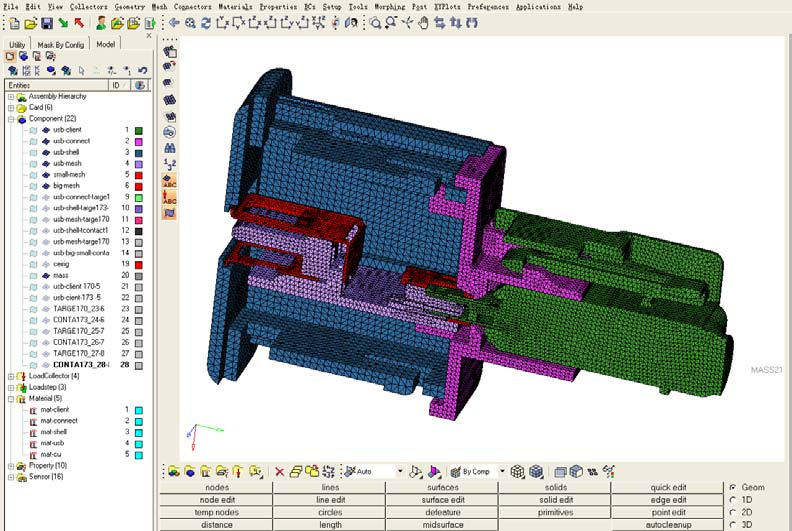
Task: Click the undo arrow in browser toolbar
Action: tap(143, 70)
